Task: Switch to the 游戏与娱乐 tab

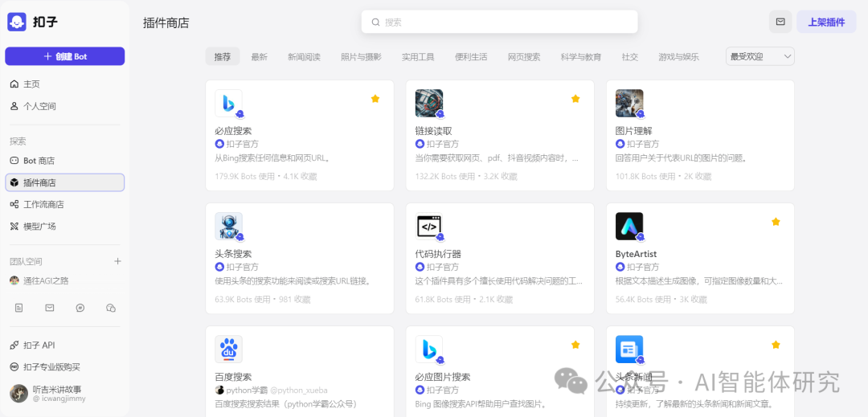Action: click(x=678, y=56)
